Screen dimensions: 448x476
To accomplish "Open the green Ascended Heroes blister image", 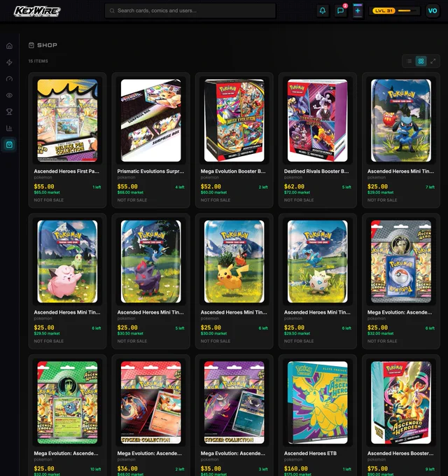I will 67,402.
